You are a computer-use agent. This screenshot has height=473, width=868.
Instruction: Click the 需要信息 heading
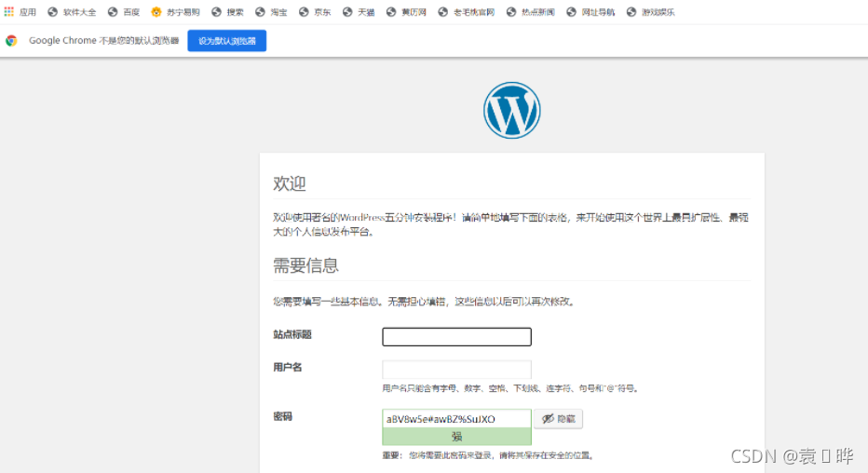pos(305,265)
